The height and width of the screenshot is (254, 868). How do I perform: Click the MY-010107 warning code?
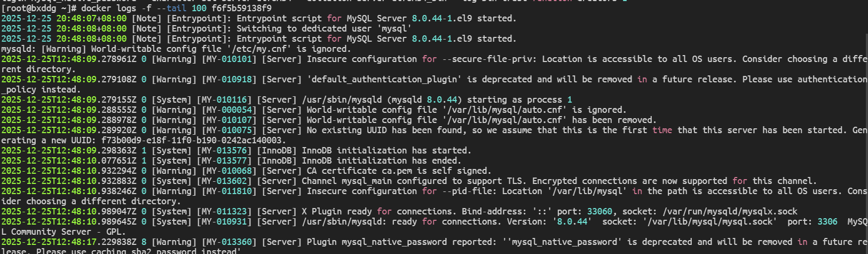(229, 120)
